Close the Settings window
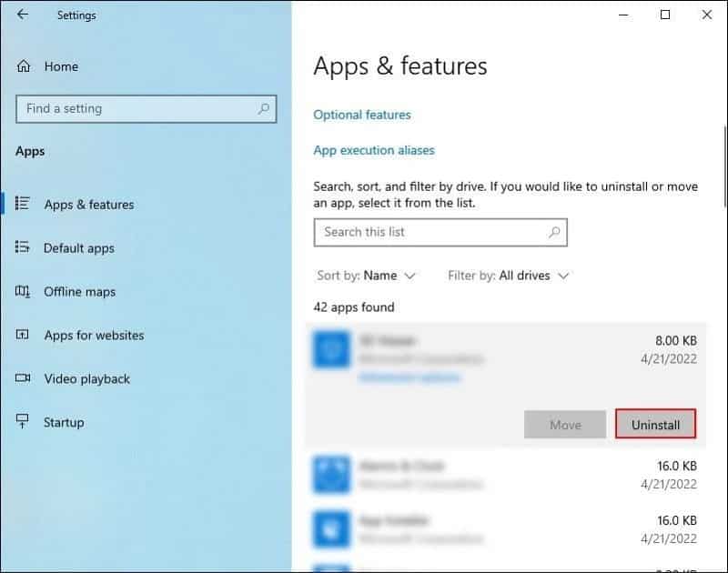728x573 pixels. click(x=707, y=15)
